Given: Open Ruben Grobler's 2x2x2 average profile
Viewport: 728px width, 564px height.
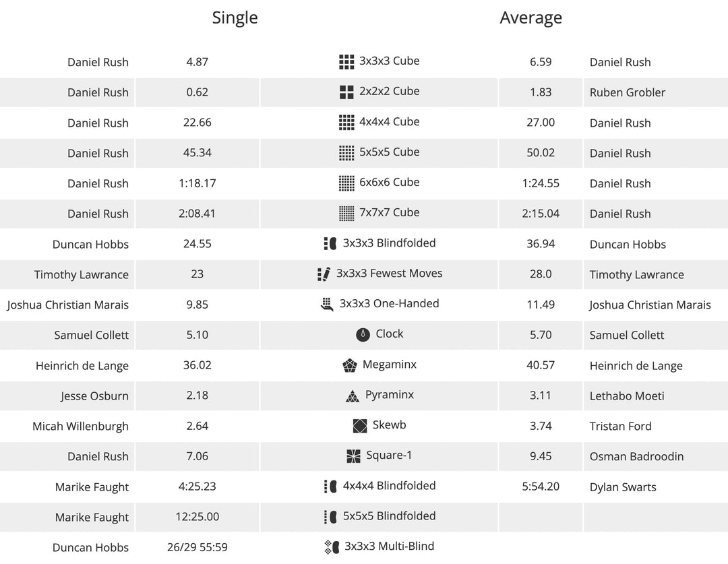Looking at the screenshot, I should pyautogui.click(x=627, y=92).
